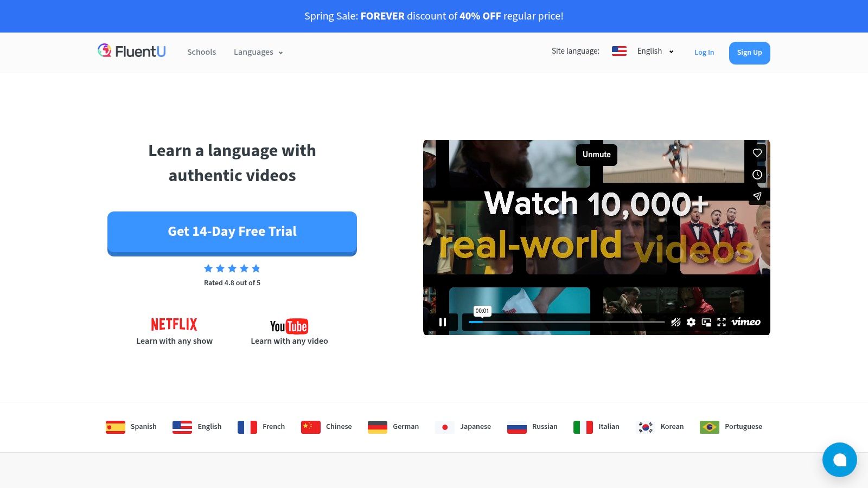Click the YouTube logo
868x488 pixels.
(x=289, y=326)
